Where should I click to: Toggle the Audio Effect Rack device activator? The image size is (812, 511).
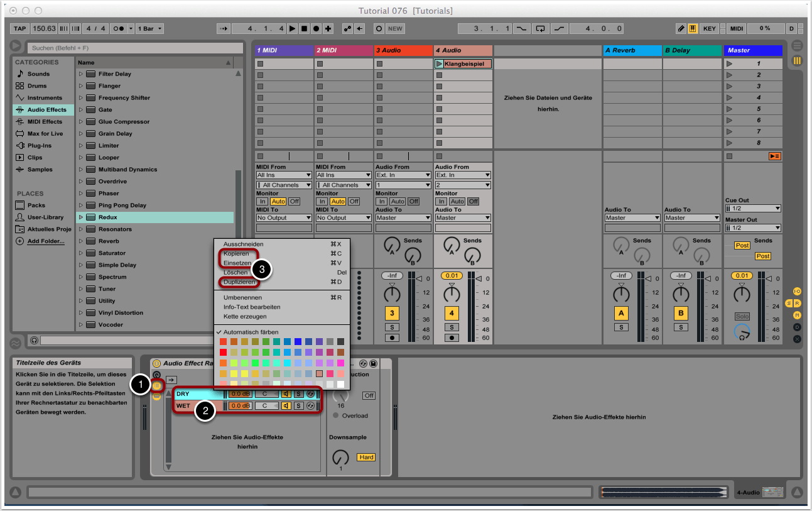[156, 363]
